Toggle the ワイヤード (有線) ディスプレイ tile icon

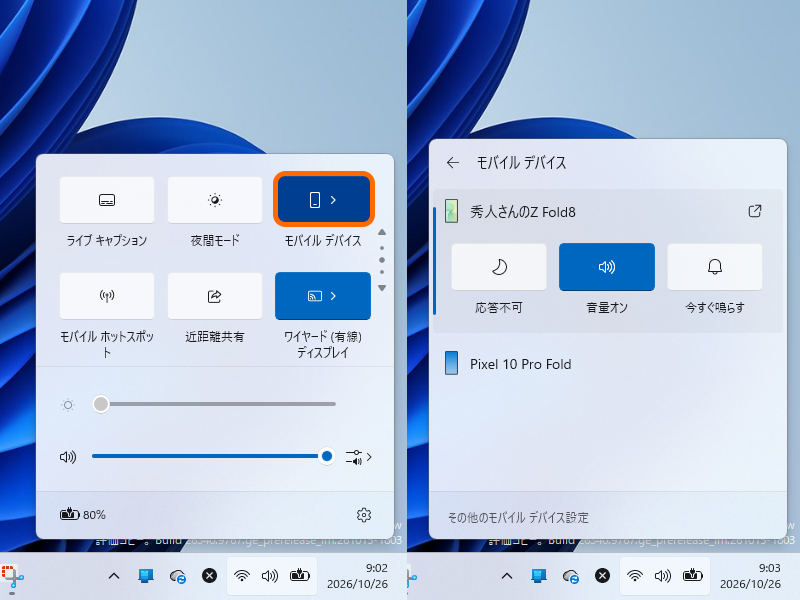[315, 296]
